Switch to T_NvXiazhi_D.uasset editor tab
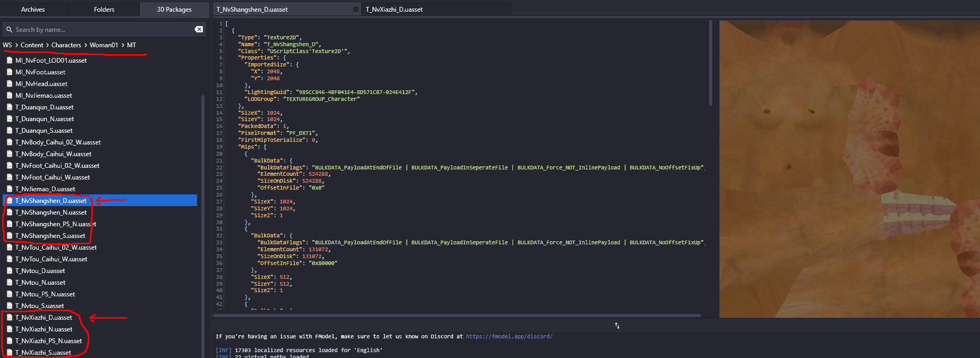This screenshot has width=980, height=358. point(394,10)
